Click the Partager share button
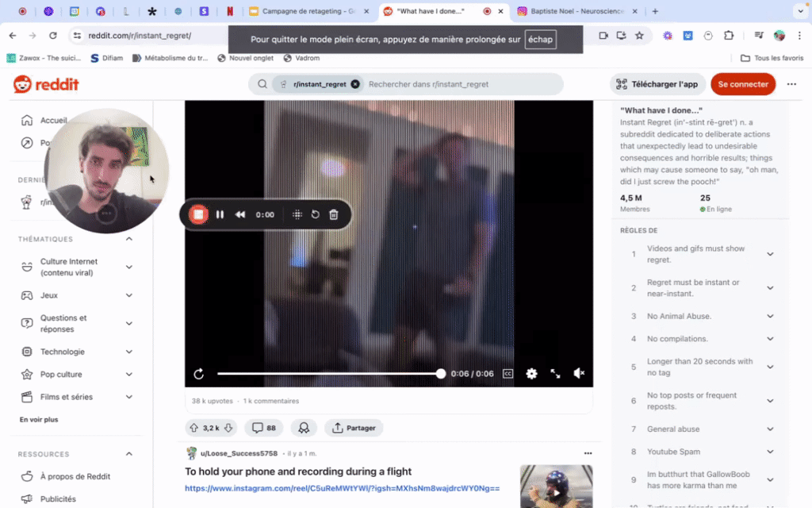The image size is (812, 508). 354,428
